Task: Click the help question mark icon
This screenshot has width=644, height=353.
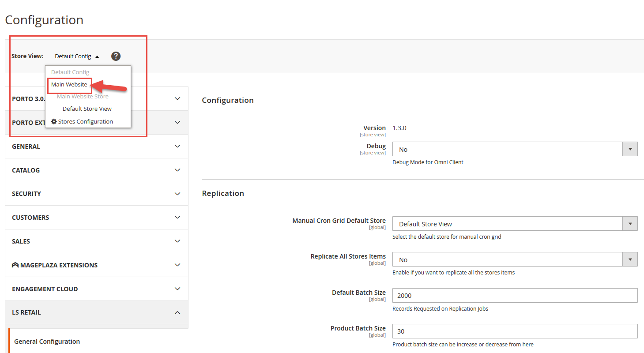Action: point(116,56)
